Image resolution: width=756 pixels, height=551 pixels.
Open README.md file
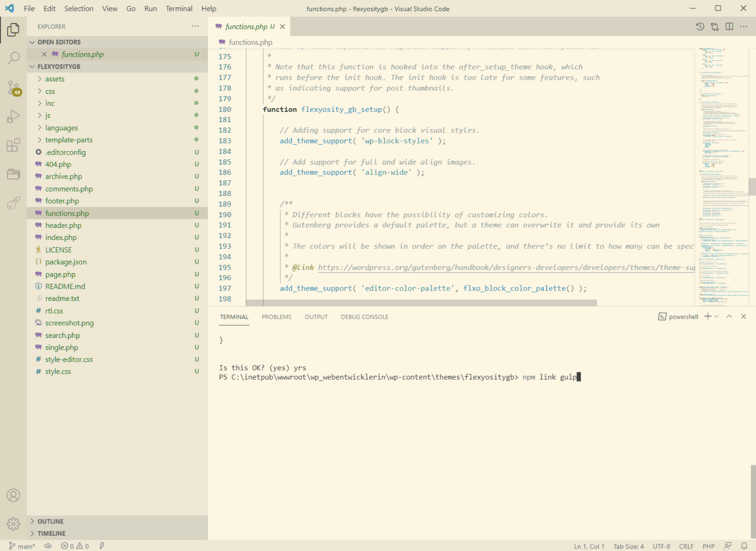coord(117,286)
